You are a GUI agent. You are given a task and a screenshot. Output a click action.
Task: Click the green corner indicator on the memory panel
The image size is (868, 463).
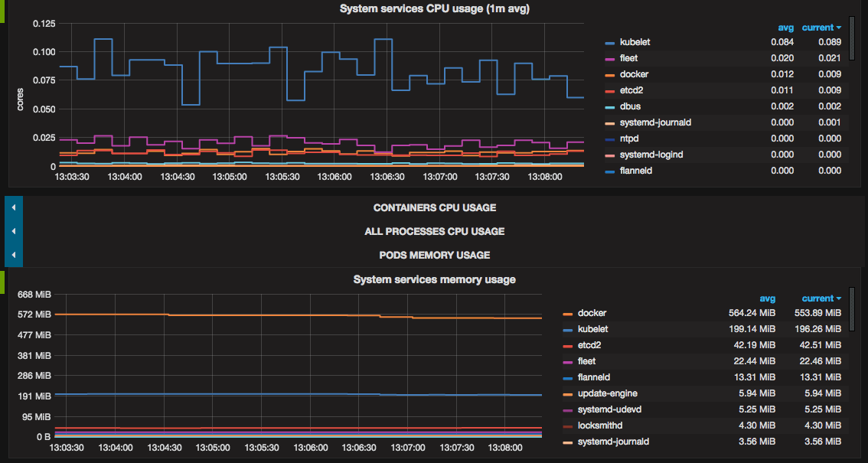pyautogui.click(x=2, y=282)
